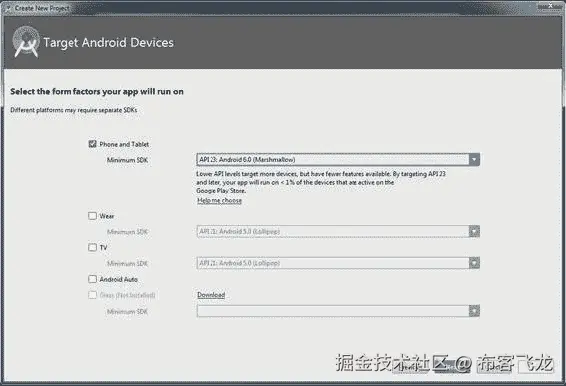This screenshot has height=386, width=566.
Task: Click the Minimum SDK label under Phone and Tablet
Action: (x=127, y=160)
